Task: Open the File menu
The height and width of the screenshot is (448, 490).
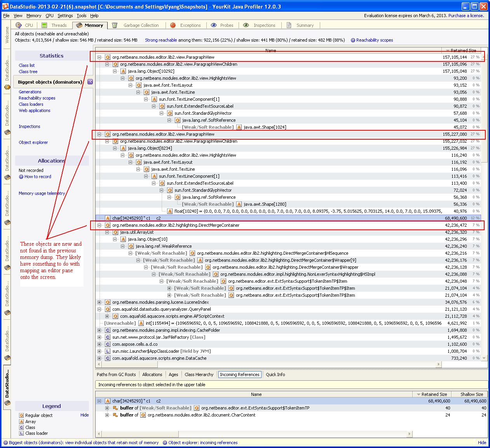Action: click(x=6, y=16)
